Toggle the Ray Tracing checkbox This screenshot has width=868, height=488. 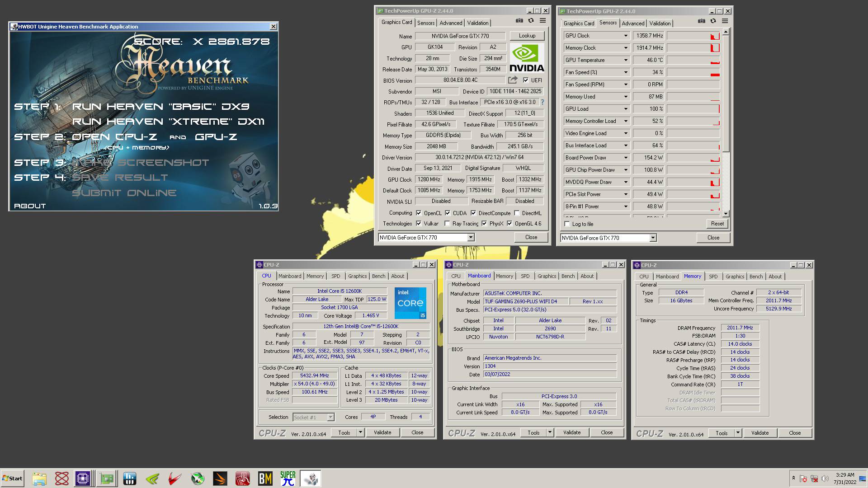tap(447, 224)
